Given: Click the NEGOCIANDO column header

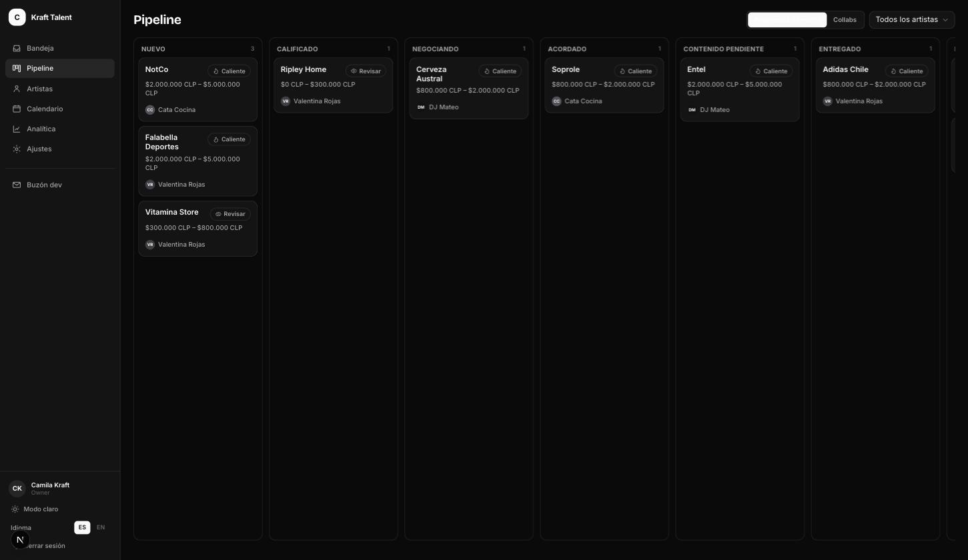Looking at the screenshot, I should pyautogui.click(x=436, y=49).
